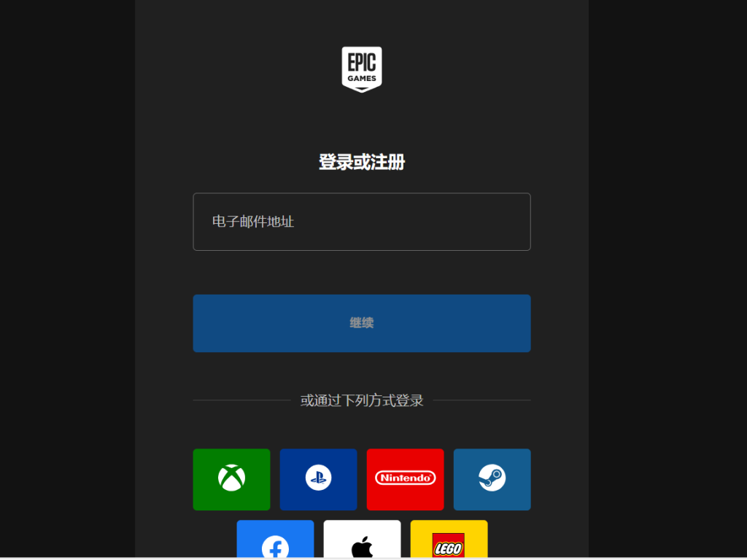This screenshot has width=747, height=560.
Task: Focus the 电子邮件地址 email field
Action: click(x=362, y=222)
